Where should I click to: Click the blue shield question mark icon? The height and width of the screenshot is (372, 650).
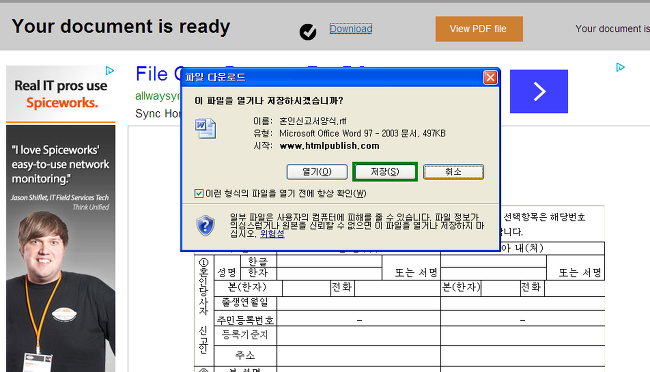[x=205, y=226]
